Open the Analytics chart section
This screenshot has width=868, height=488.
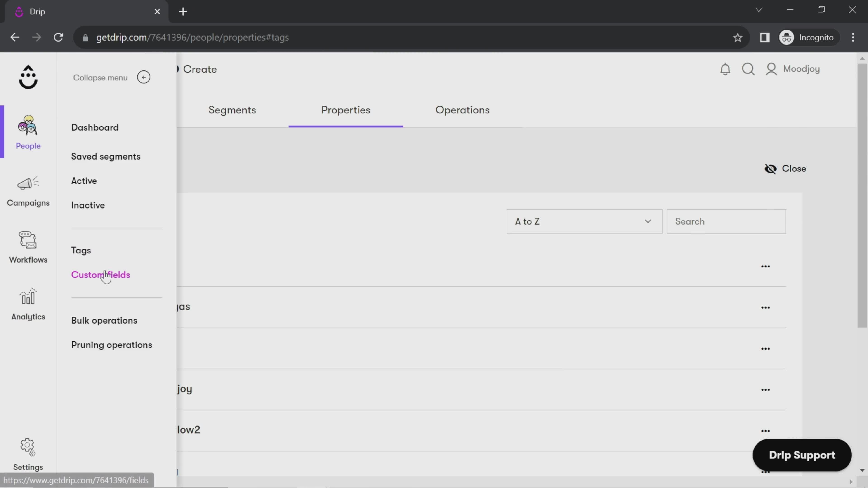28,305
